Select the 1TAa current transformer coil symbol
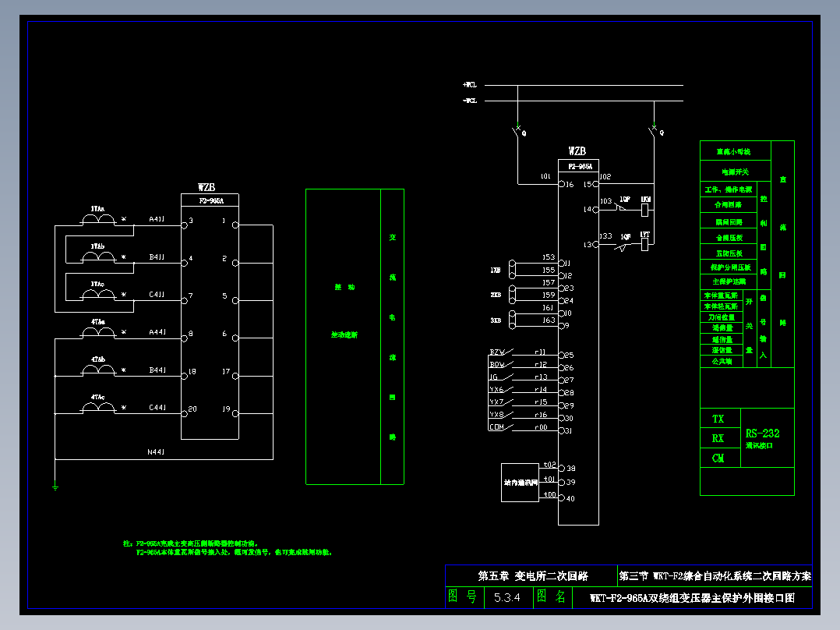The image size is (840, 630). pos(98,219)
